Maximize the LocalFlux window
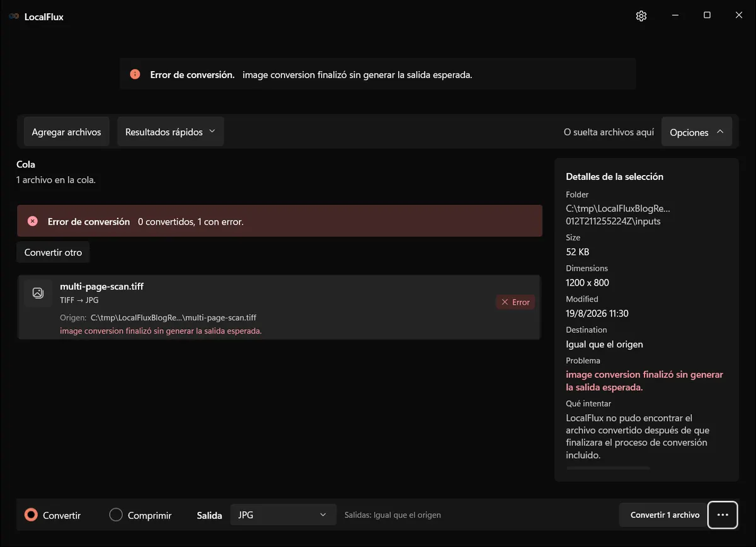This screenshot has width=756, height=547. (707, 16)
